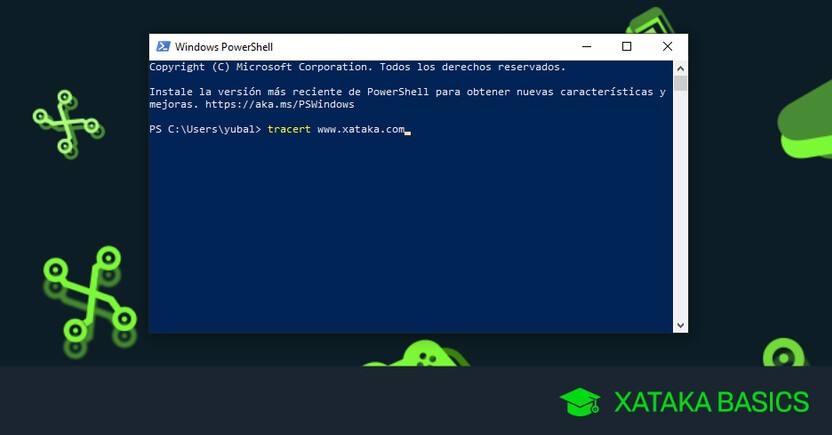The image size is (832, 435).
Task: Click the Microsoft Corporation copyright line
Action: click(357, 67)
